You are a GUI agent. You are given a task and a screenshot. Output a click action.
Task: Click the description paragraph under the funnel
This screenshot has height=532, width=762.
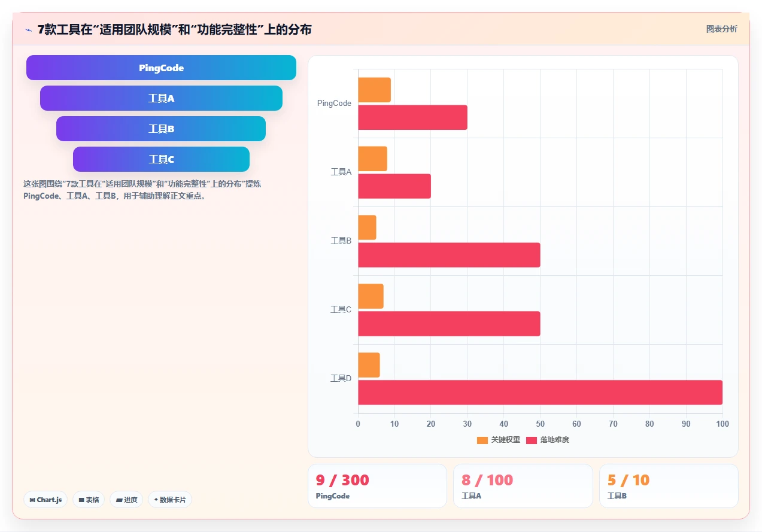(x=142, y=190)
